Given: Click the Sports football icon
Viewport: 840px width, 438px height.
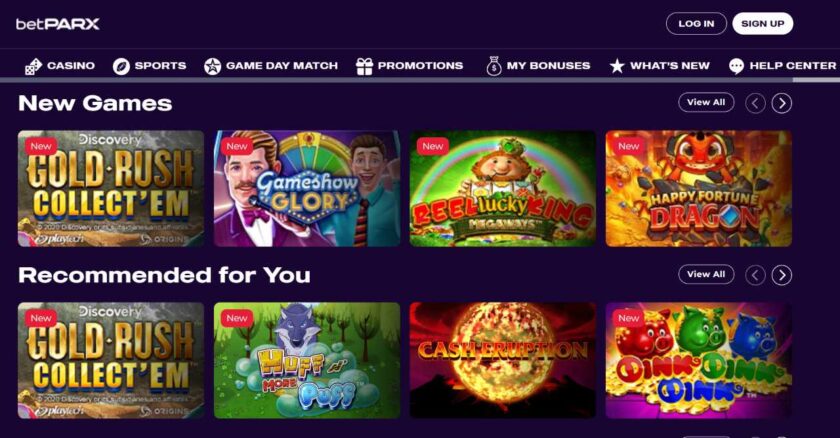Looking at the screenshot, I should click(121, 66).
